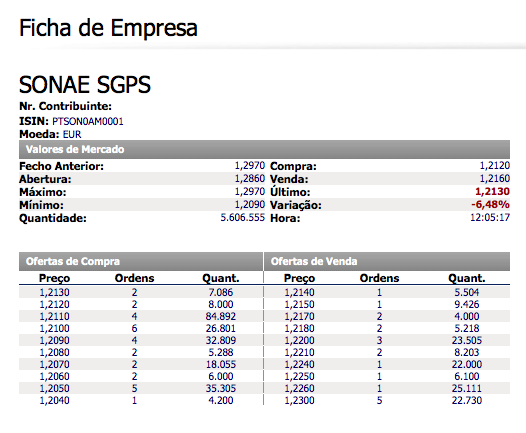Viewport: 526px width, 433px height.
Task: Click the buy quantity 84.892
Action: pyautogui.click(x=221, y=316)
